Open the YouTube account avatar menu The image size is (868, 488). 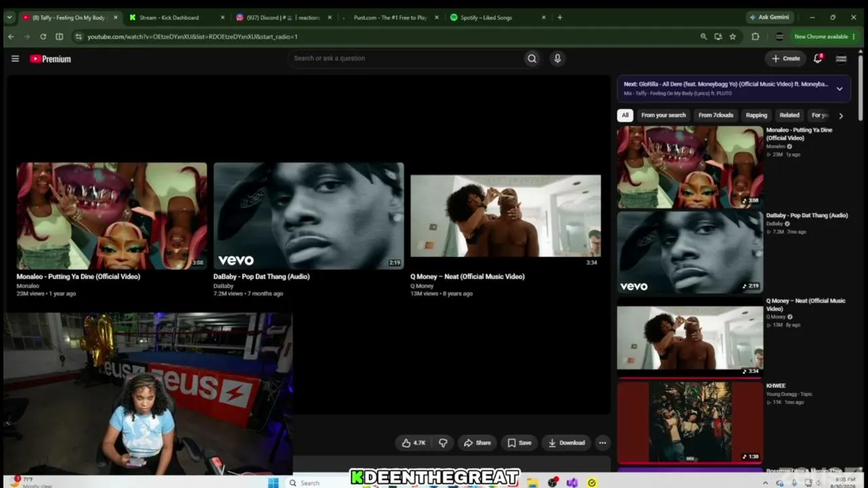841,58
